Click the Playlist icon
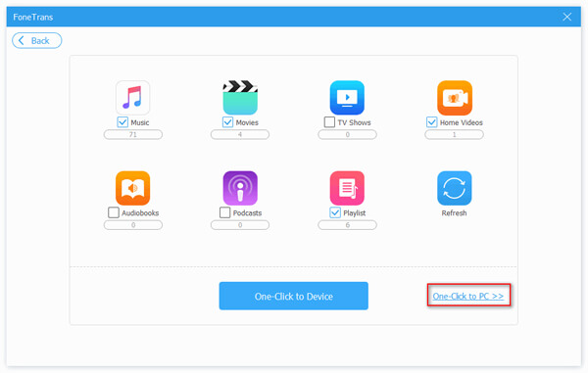The width and height of the screenshot is (588, 373). tap(347, 188)
